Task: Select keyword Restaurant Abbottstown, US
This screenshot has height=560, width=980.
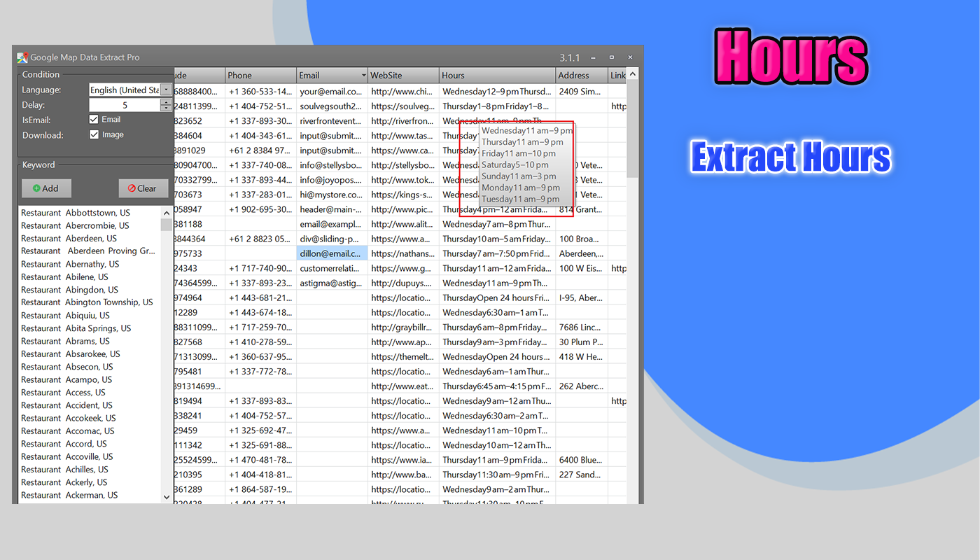Action: pos(76,213)
